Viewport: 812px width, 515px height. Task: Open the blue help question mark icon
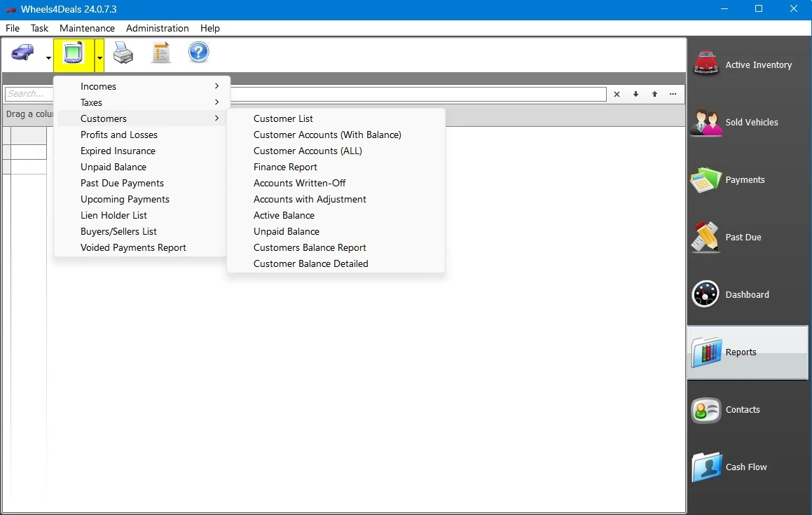(x=199, y=53)
